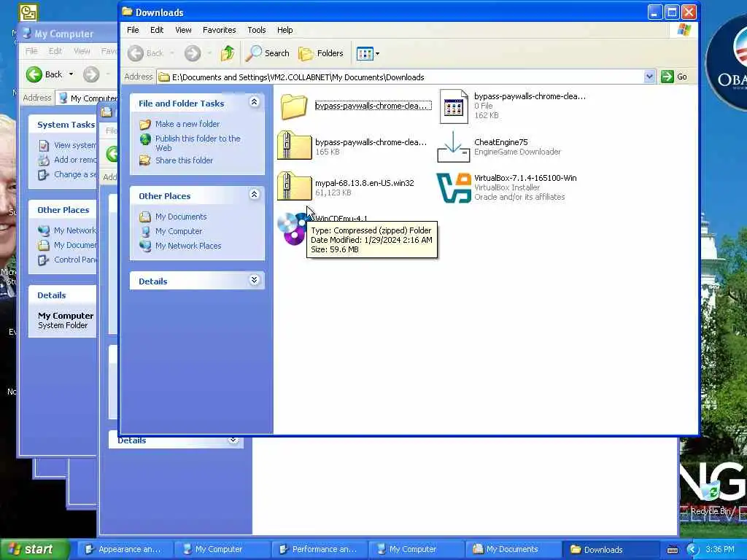Switch to Performance an... taskbar button
This screenshot has height=560, width=747.
coord(318,550)
